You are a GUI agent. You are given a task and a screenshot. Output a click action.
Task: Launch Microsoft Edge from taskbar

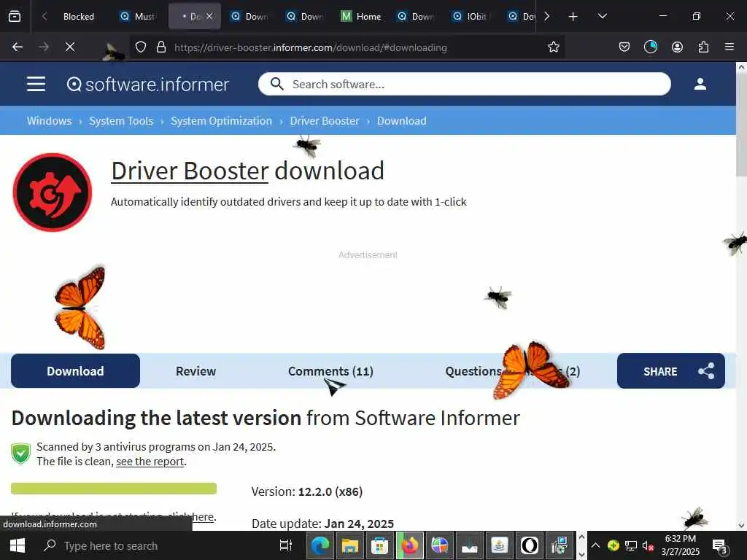click(x=320, y=545)
